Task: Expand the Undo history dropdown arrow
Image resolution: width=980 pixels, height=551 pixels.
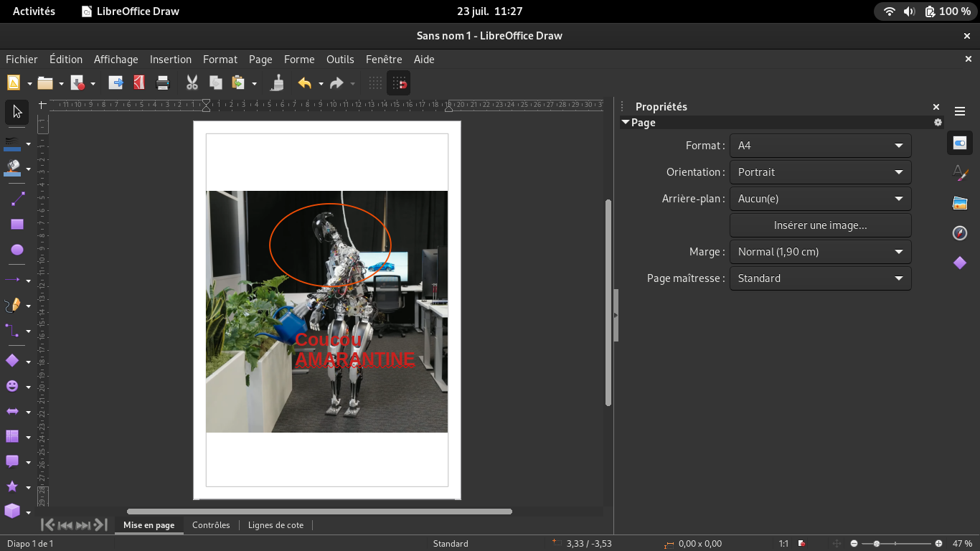Action: [x=321, y=84]
